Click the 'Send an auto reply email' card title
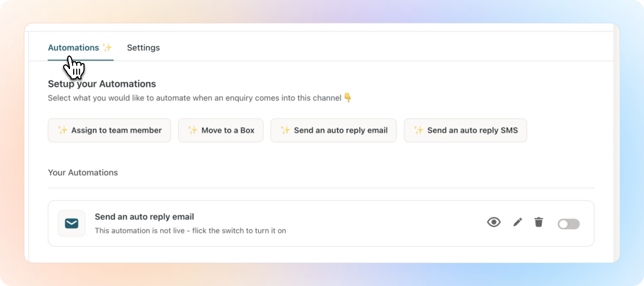The height and width of the screenshot is (286, 644). tap(144, 216)
